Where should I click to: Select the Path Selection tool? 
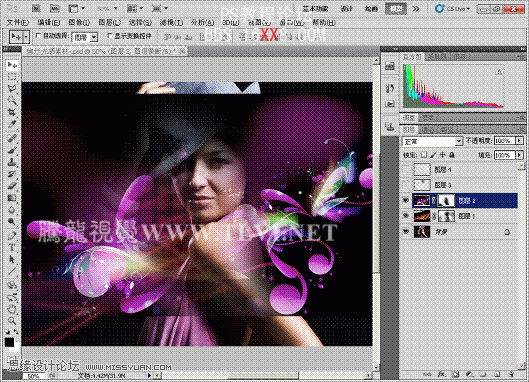[12, 259]
